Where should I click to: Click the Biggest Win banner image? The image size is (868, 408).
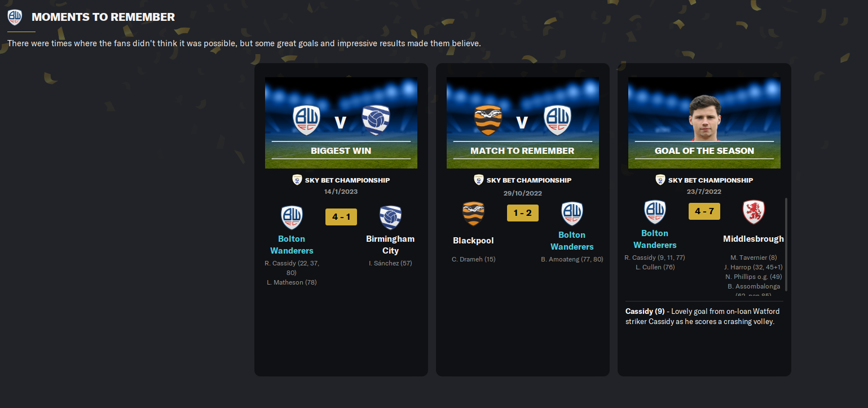pos(341,123)
